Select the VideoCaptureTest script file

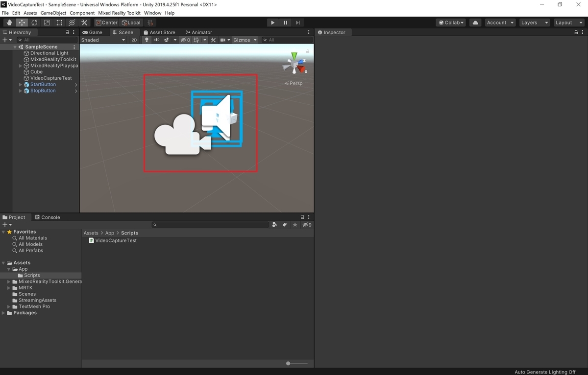click(113, 241)
